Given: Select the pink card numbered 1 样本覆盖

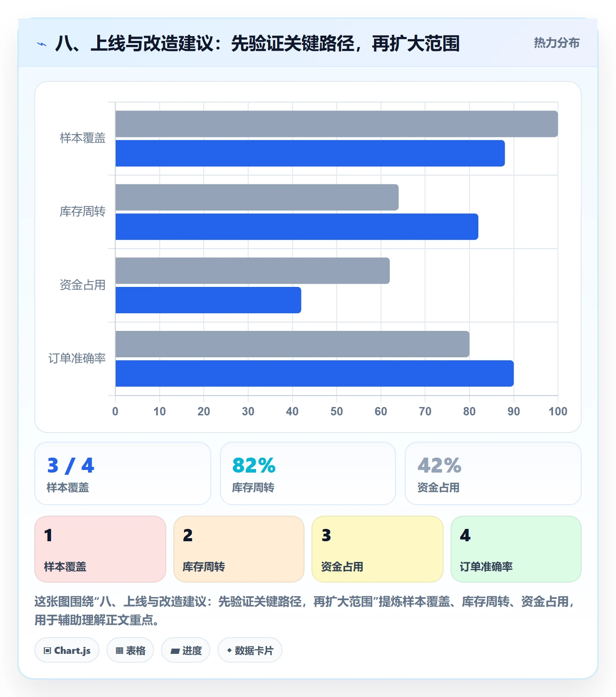Looking at the screenshot, I should [x=100, y=549].
